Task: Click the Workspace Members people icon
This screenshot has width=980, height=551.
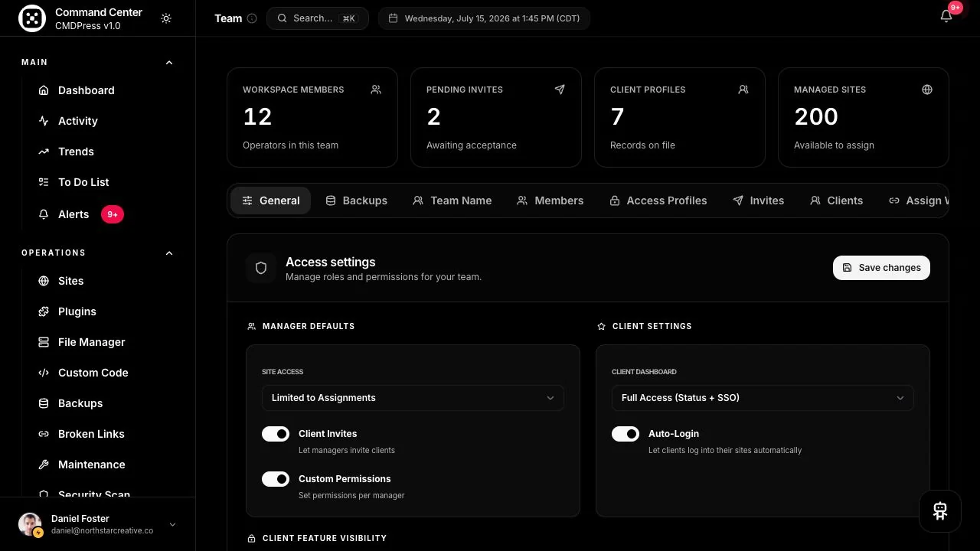Action: point(376,90)
